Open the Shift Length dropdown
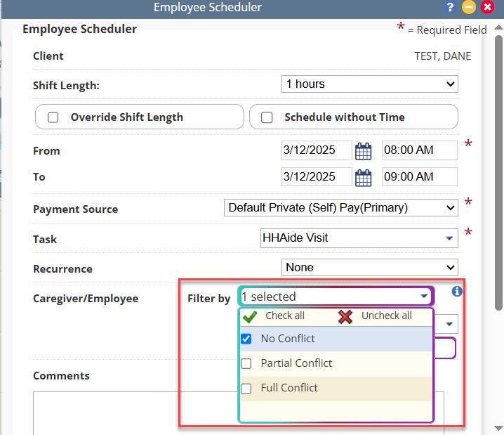 click(370, 84)
